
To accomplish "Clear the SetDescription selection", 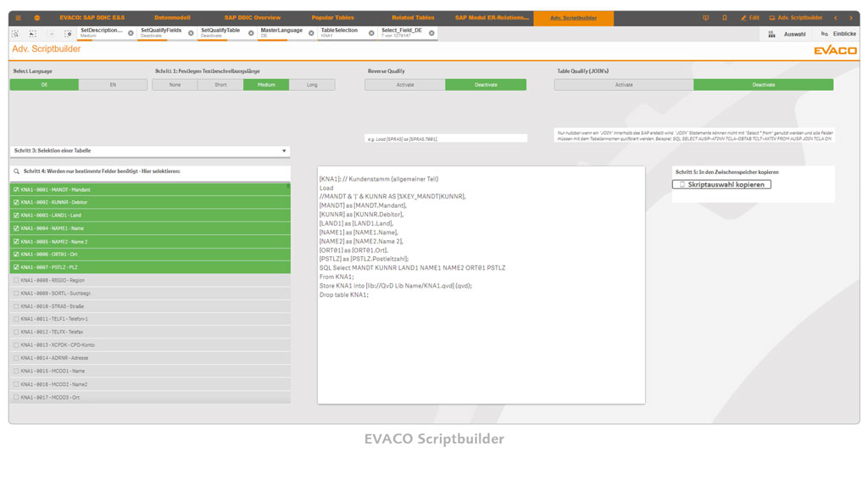I will 131,33.
